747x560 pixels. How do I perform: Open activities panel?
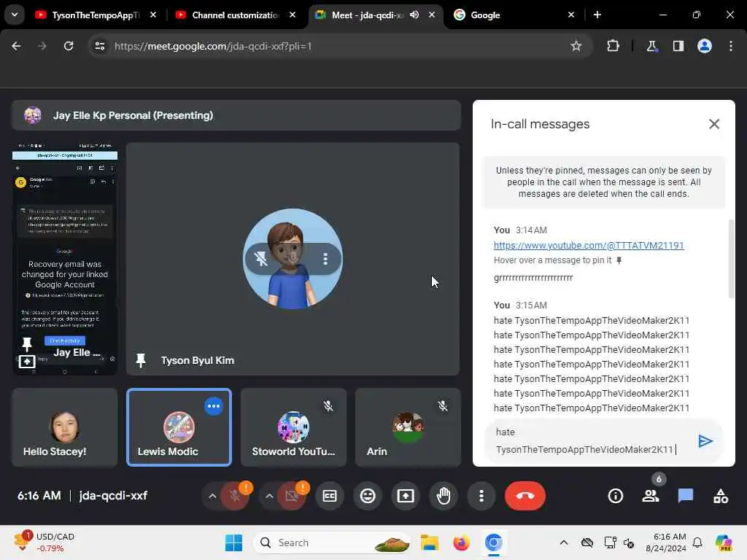coord(720,496)
